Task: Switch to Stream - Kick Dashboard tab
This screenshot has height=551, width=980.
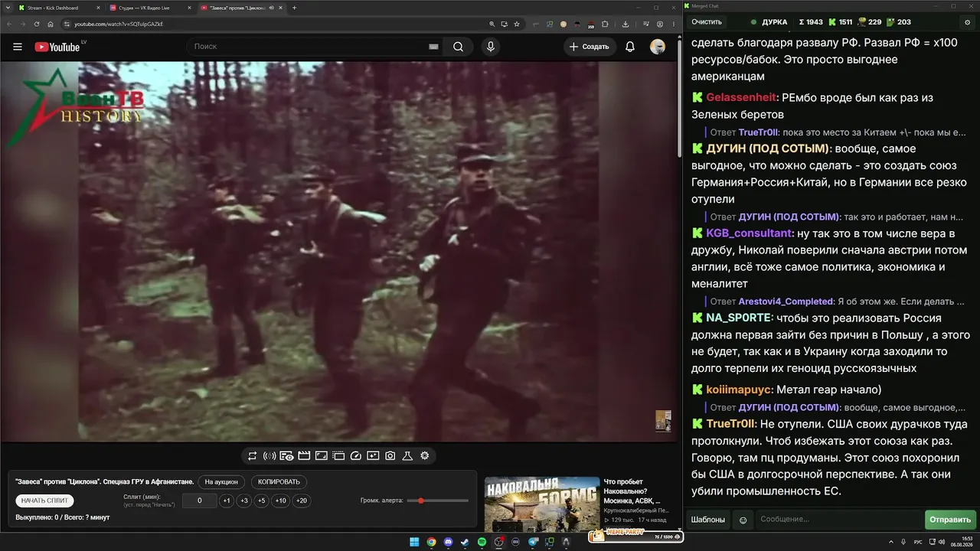Action: [57, 8]
